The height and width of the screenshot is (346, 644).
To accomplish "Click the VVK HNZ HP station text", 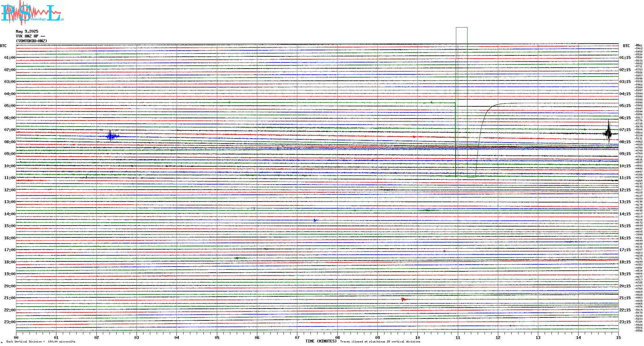I will pos(30,36).
